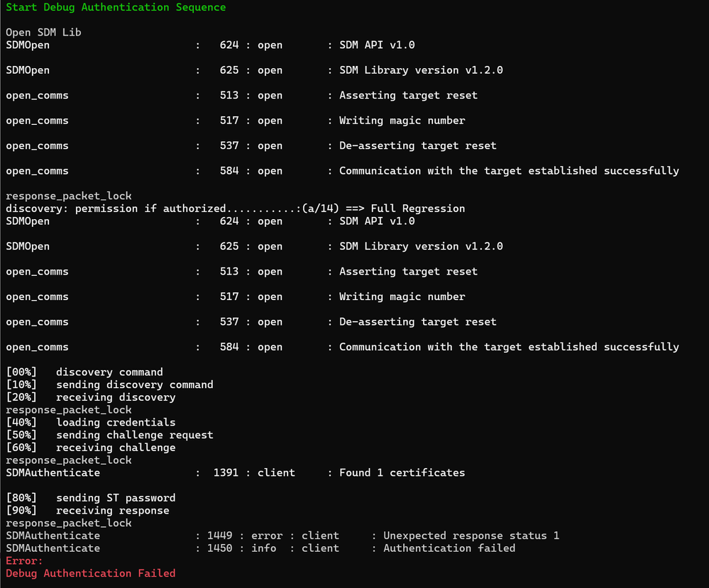Click the '[90%] receiving response' line
Screen dimensions: 709x588
87,510
